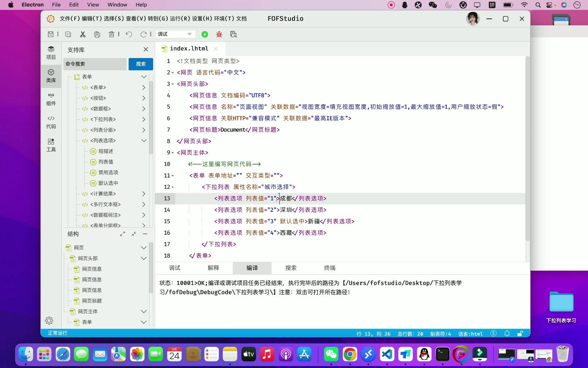Collapse the 列表选项 tree node
Screen dimensions: 588x368
coord(144,140)
